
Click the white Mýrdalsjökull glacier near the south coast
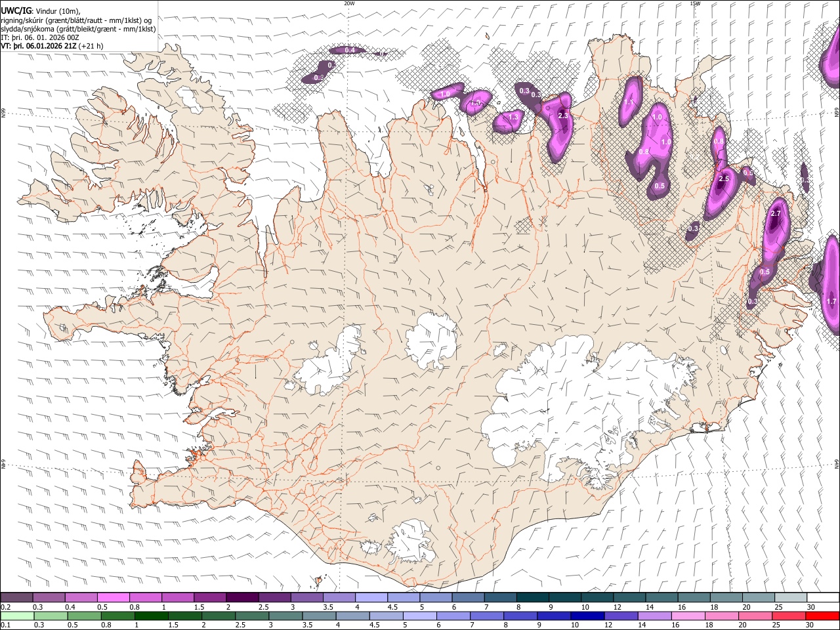point(412,541)
